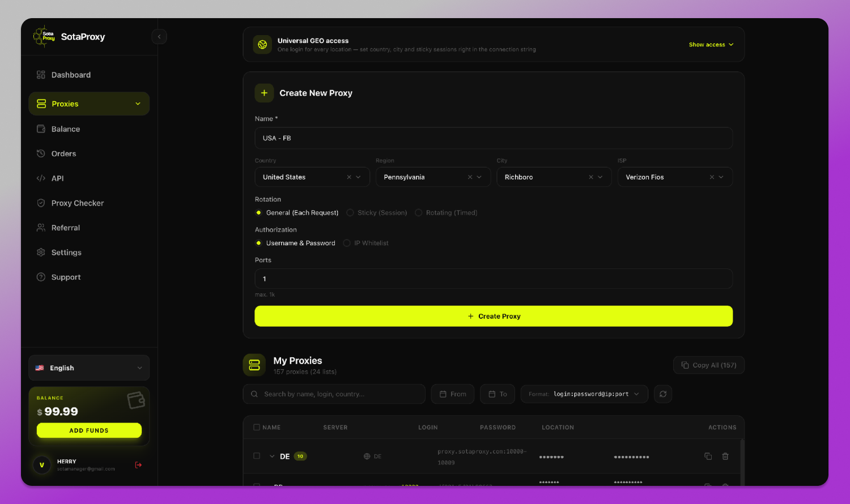Click Copy All (157) button
Viewport: 850px width, 504px height.
709,365
